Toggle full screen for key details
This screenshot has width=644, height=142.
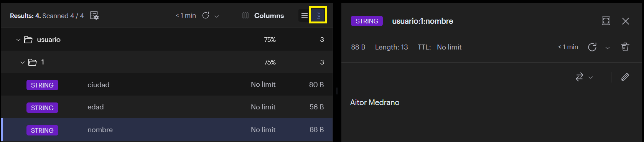click(x=606, y=21)
